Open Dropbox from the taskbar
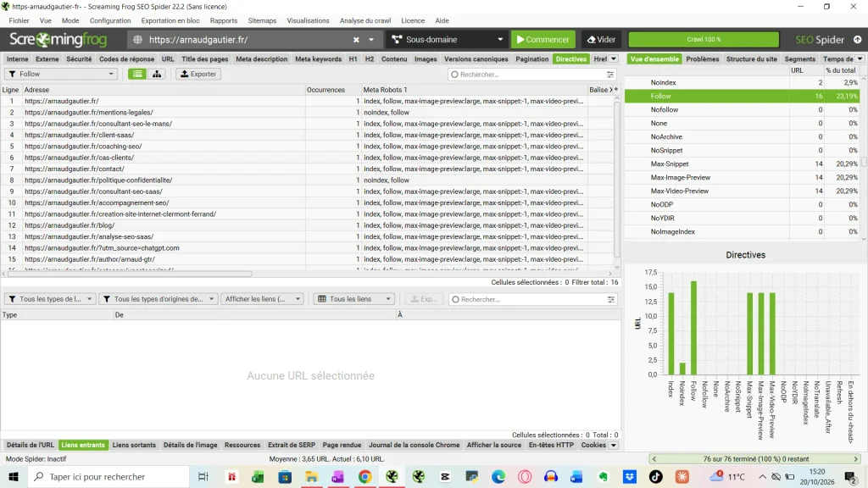This screenshot has height=488, width=868. click(630, 477)
